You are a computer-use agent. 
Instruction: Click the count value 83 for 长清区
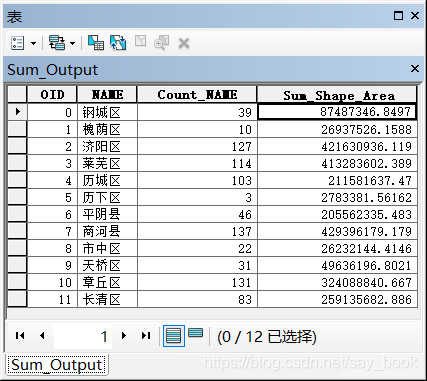197,299
